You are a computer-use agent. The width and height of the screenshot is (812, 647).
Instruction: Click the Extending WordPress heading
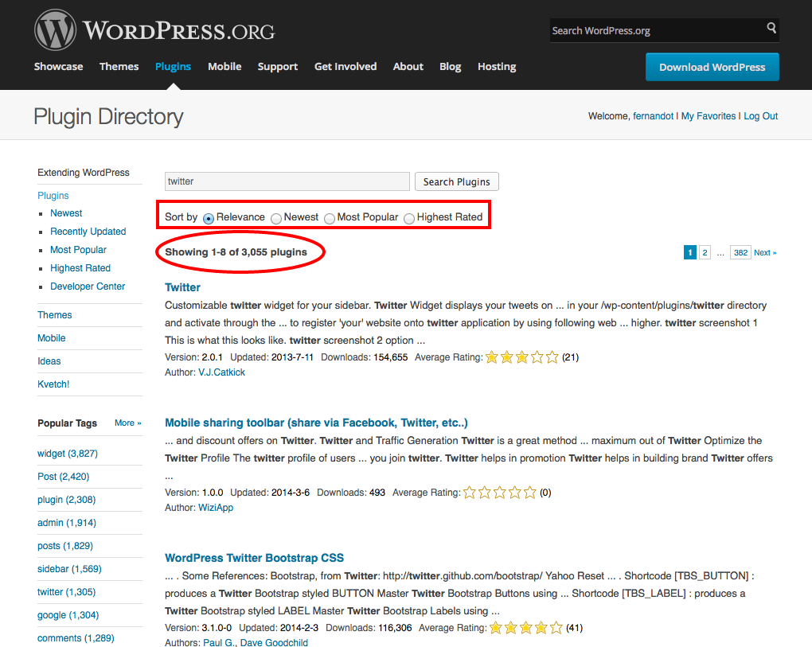pyautogui.click(x=84, y=173)
